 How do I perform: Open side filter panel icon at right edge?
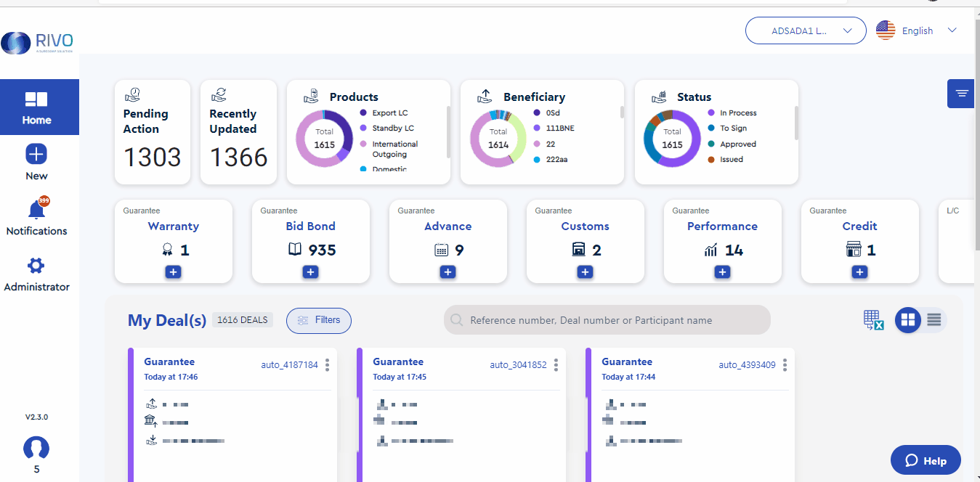(x=963, y=94)
